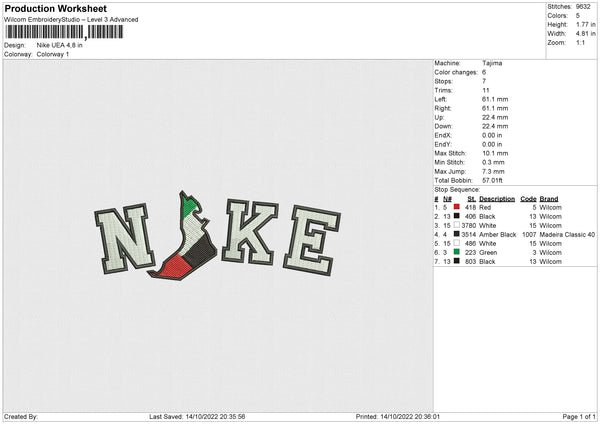Select the 'Colorway 1' value

coord(53,54)
